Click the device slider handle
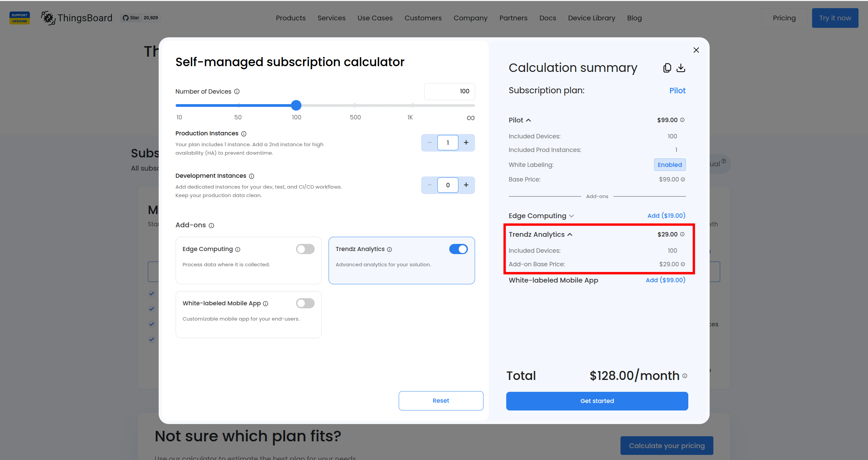The height and width of the screenshot is (460, 868). pos(296,106)
